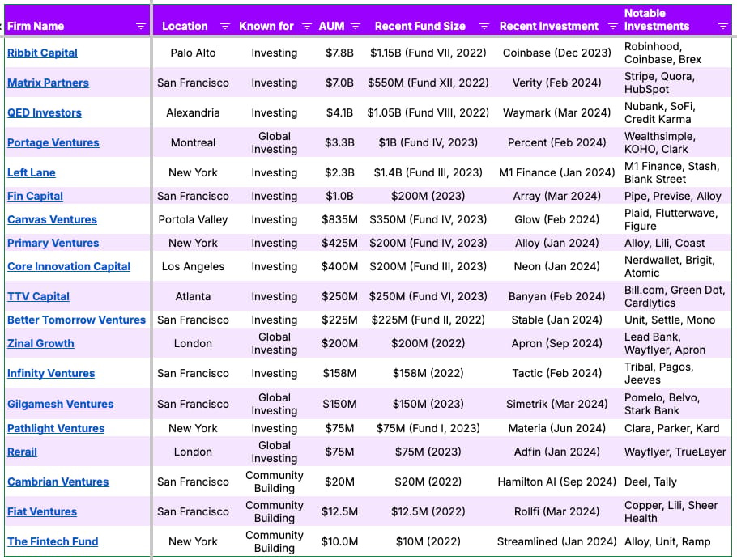Click the Rerail link
Screen dimensions: 737x560
pos(22,452)
